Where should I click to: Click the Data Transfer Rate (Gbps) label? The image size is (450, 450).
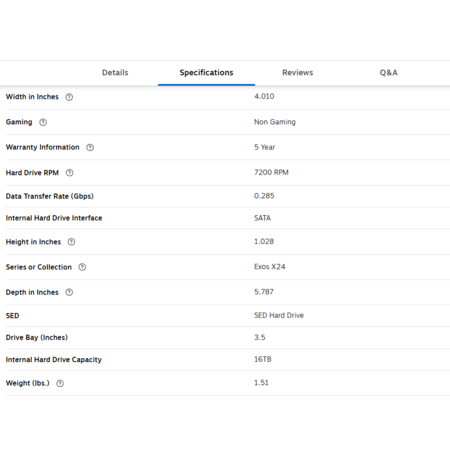tap(50, 196)
